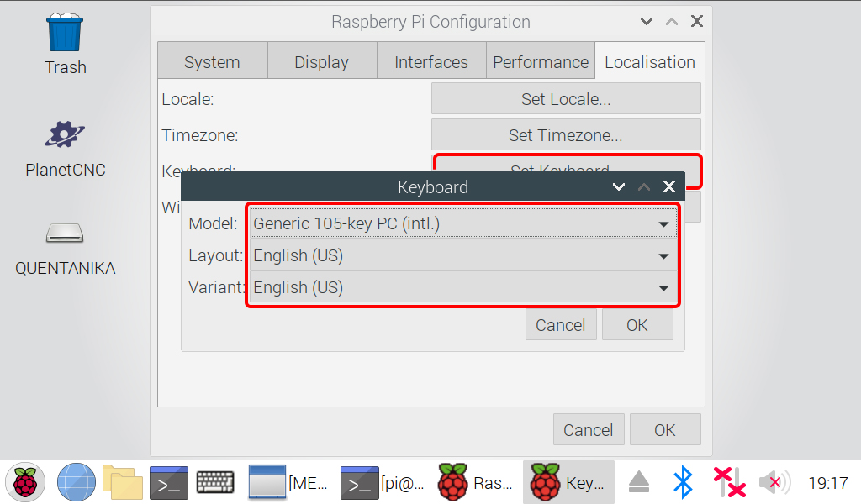Click OK in the Keyboard dialog
The image size is (861, 504).
(x=637, y=325)
